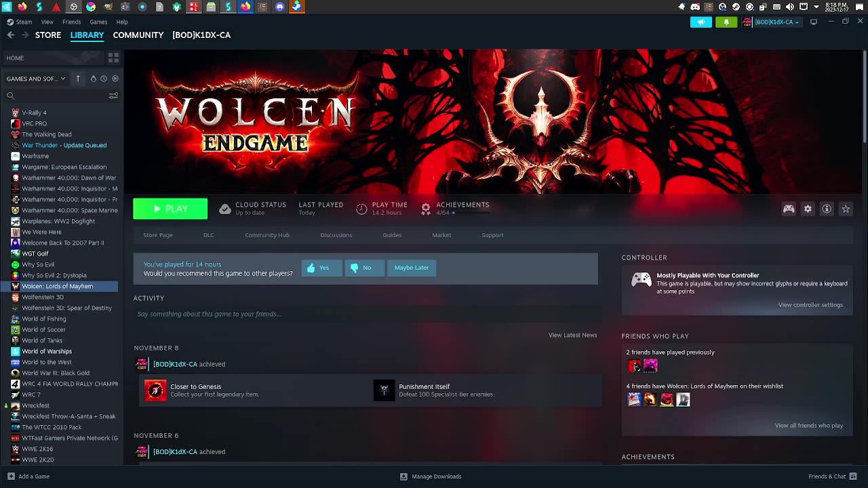Show game info icon
868x488 pixels.
pyautogui.click(x=827, y=209)
